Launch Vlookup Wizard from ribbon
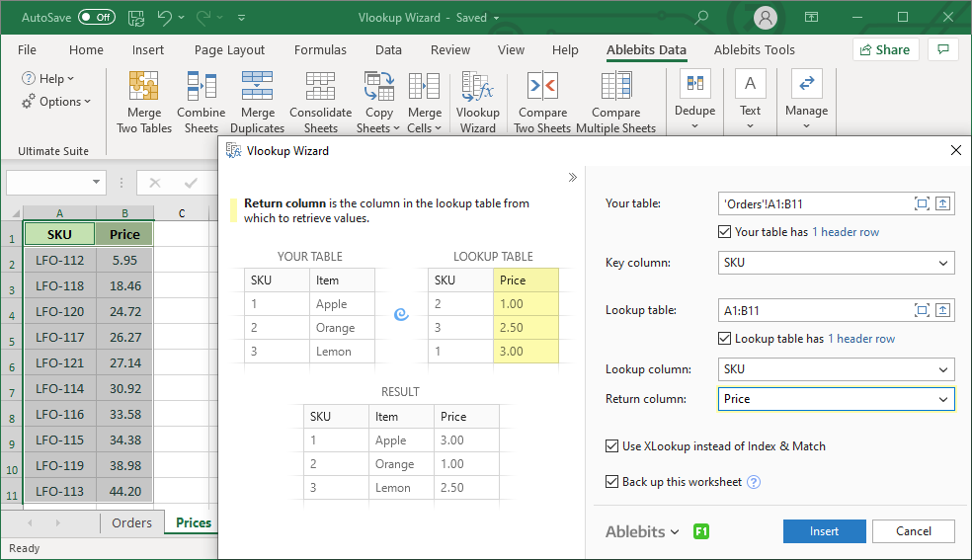The image size is (972, 560). point(477,102)
